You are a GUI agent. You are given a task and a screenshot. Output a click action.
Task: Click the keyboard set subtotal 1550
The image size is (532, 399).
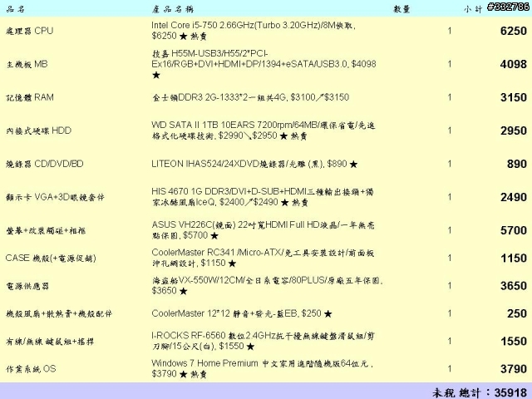pos(514,341)
